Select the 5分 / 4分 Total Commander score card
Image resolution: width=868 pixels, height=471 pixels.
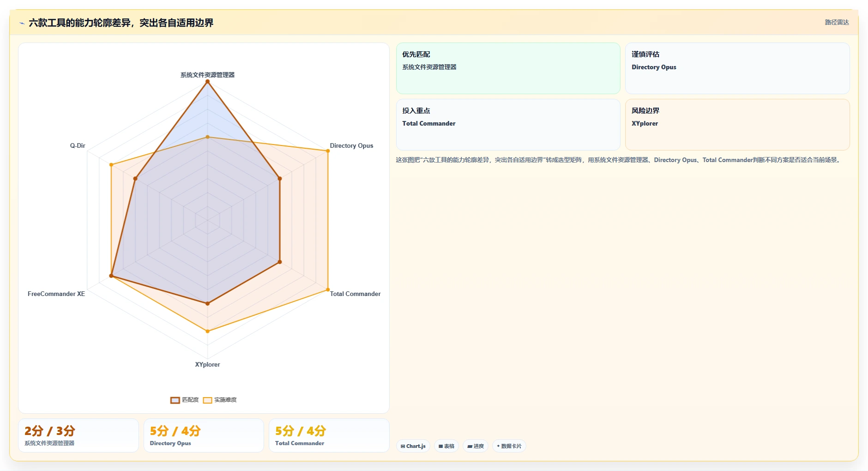click(329, 435)
